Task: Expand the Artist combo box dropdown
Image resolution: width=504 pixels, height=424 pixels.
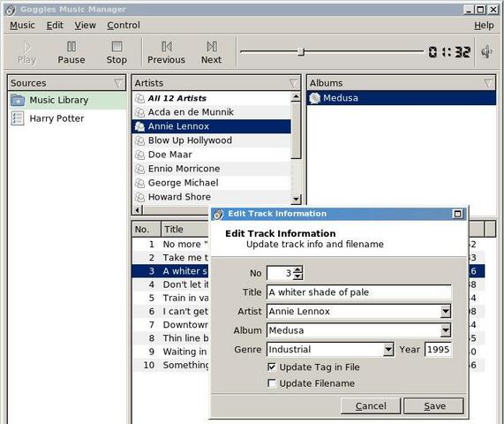Action: [x=446, y=311]
